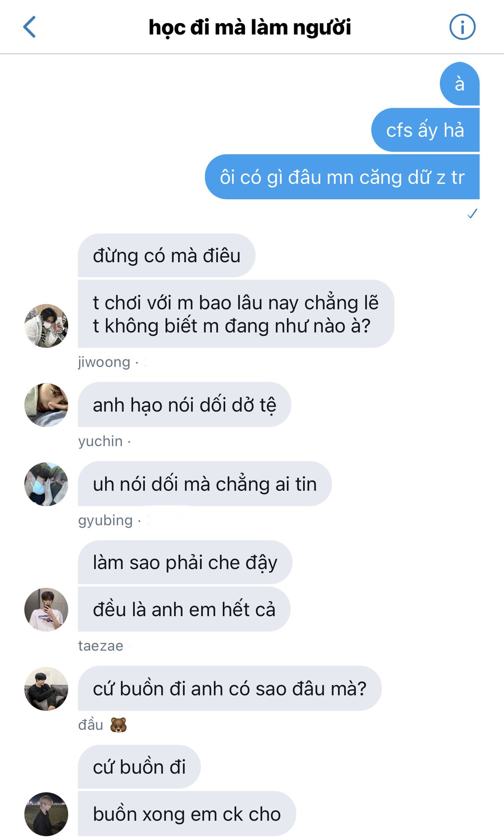
Task: Tap the sender name 'jiwoong'
Action: pos(104,362)
